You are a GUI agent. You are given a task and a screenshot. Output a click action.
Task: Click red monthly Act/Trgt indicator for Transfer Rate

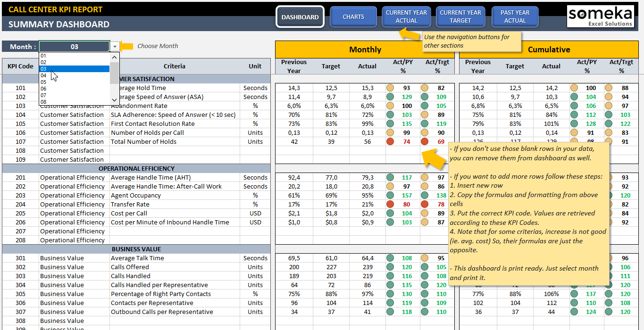[x=425, y=204]
